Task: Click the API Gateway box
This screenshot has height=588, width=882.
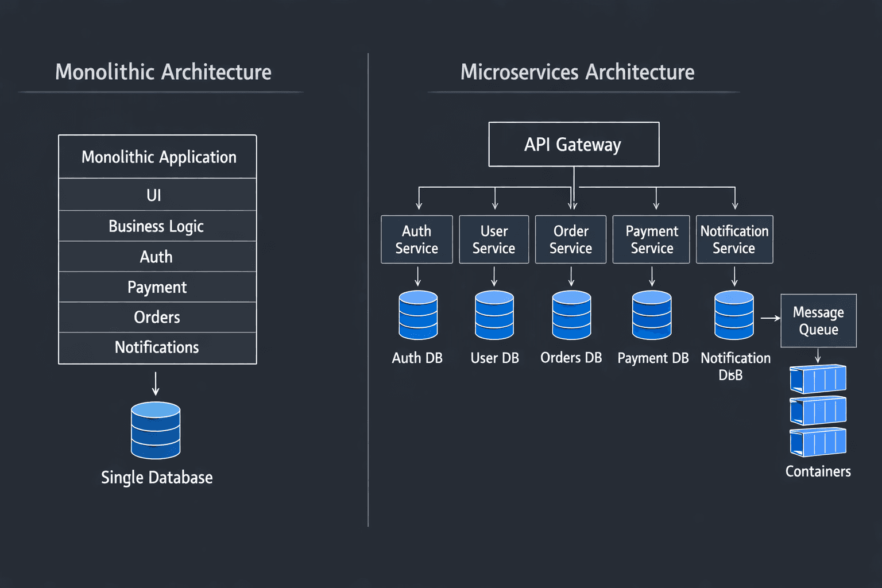Action: pos(574,144)
